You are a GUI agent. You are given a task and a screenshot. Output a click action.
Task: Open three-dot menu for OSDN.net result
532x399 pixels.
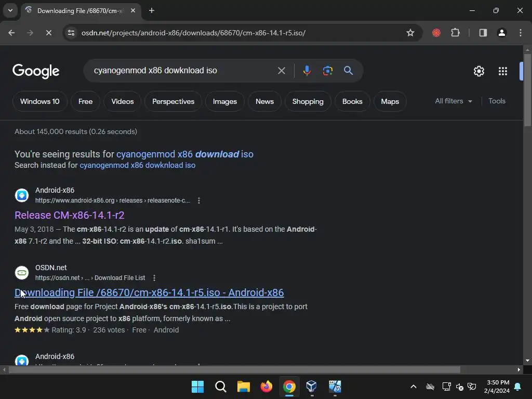click(154, 278)
